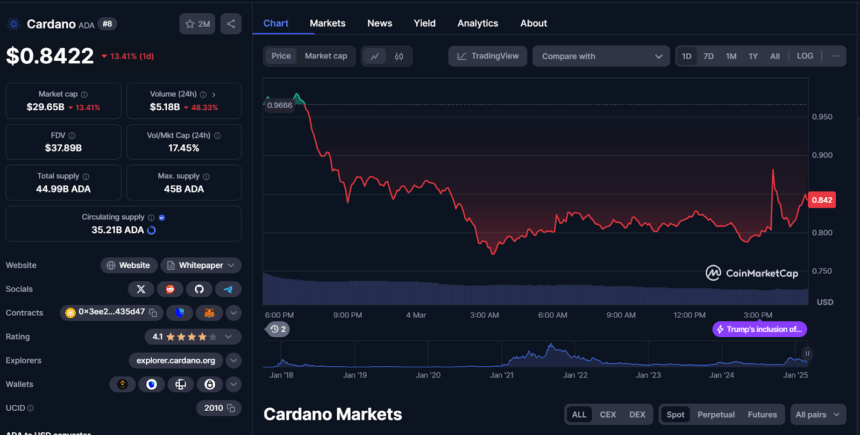Open first wallet icon in Wallets row

tap(122, 385)
